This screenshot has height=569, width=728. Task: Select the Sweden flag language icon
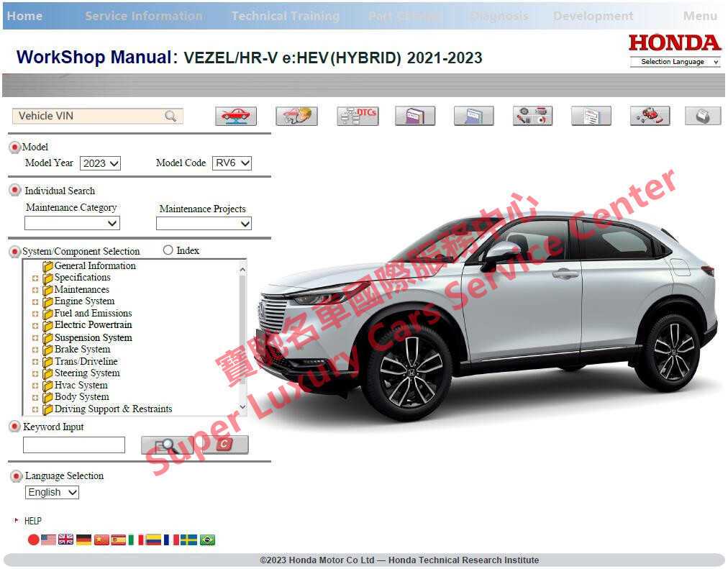pos(188,540)
